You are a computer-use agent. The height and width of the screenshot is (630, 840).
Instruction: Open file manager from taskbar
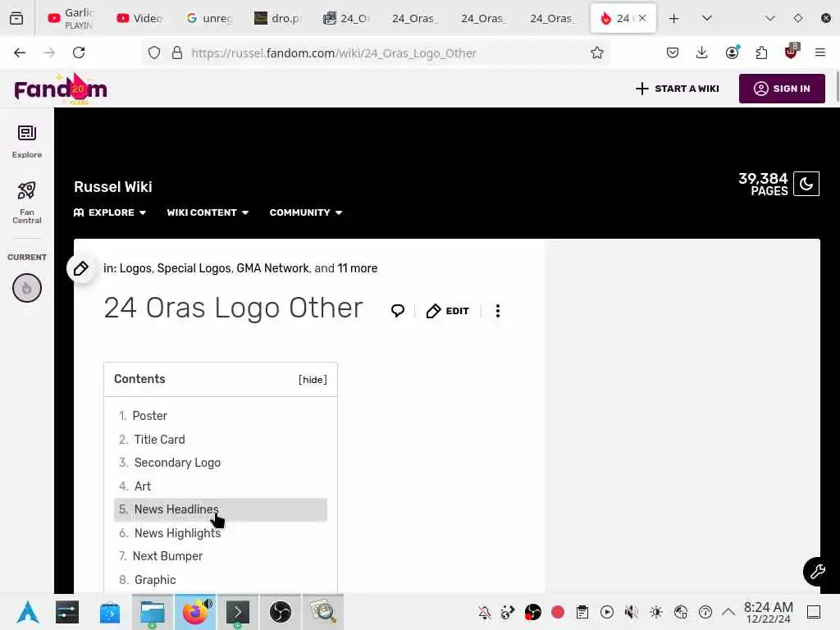(152, 612)
